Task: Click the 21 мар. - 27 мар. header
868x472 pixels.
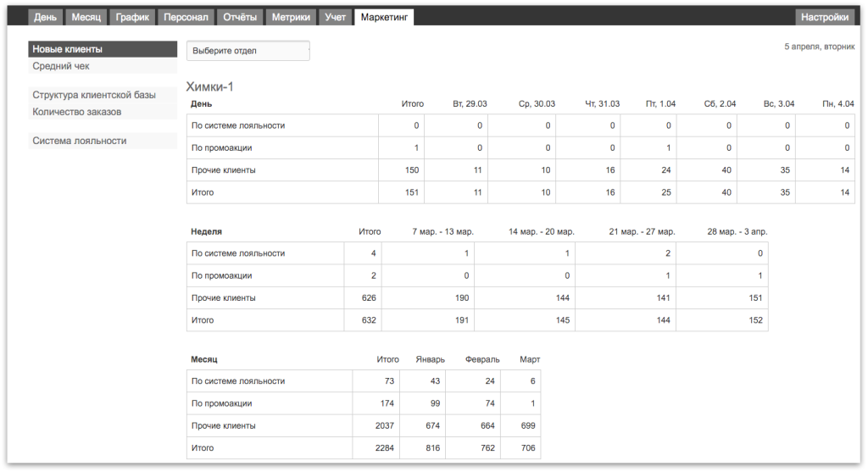Action: (x=643, y=231)
